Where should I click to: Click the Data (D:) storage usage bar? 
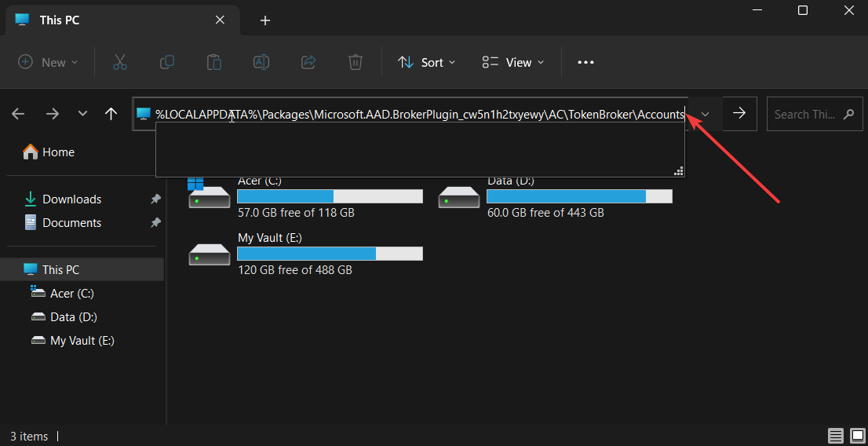click(580, 196)
